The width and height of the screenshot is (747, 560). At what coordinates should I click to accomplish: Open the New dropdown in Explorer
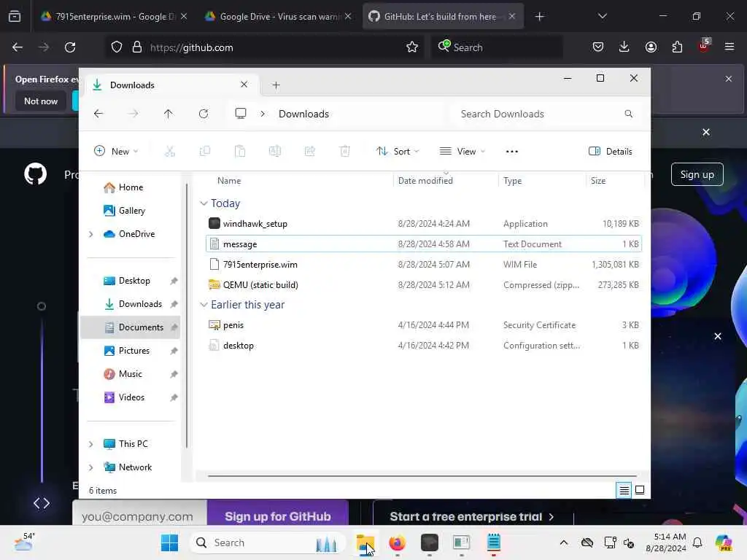(116, 152)
